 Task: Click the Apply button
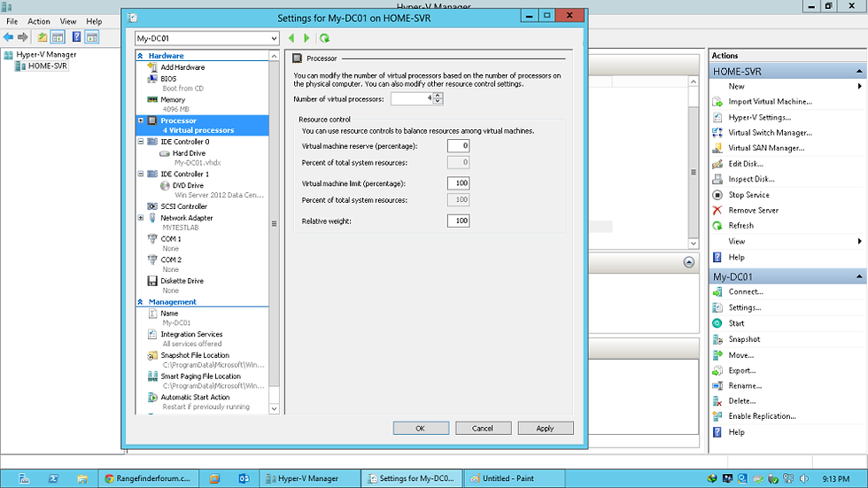[x=546, y=429]
